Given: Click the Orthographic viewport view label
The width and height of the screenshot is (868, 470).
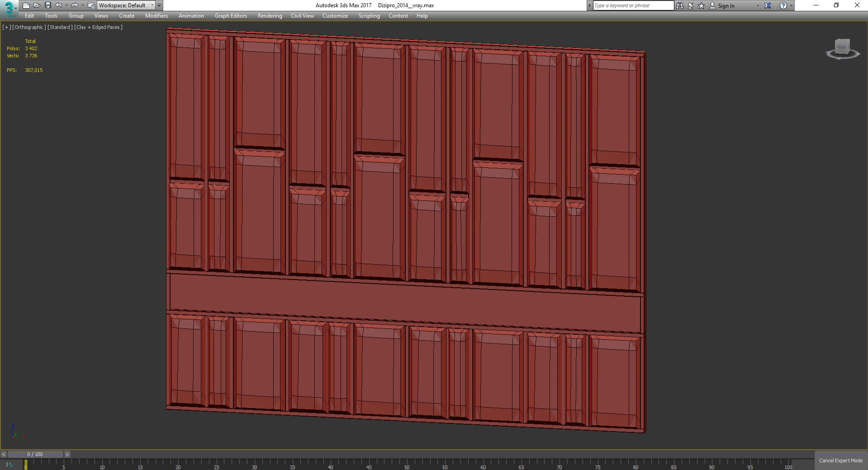Looking at the screenshot, I should 29,27.
